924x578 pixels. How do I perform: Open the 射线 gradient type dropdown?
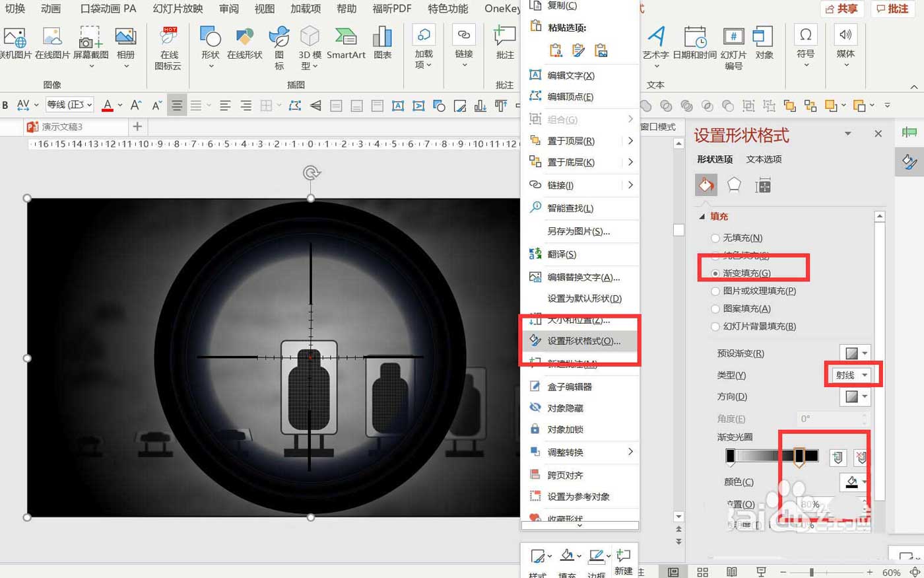(x=852, y=375)
